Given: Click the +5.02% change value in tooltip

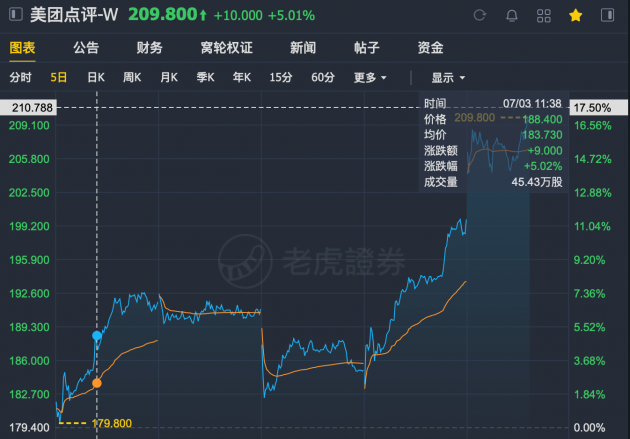Looking at the screenshot, I should coord(543,166).
